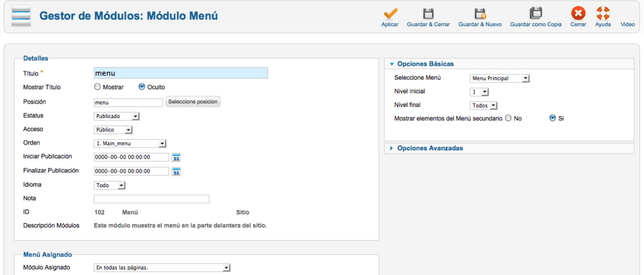Open calendar for Iniciar Publicación
Image resolution: width=644 pixels, height=275 pixels.
click(x=176, y=157)
